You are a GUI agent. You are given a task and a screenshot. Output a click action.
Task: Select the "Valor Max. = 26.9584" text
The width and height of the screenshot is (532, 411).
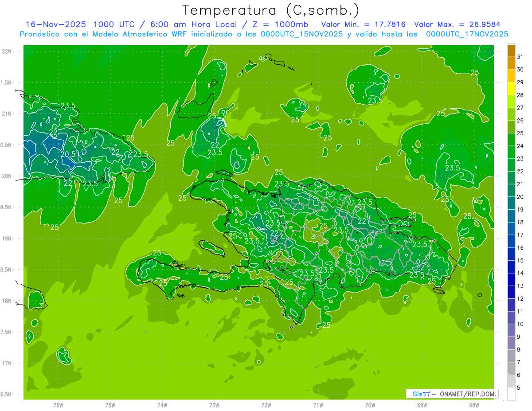click(x=458, y=24)
